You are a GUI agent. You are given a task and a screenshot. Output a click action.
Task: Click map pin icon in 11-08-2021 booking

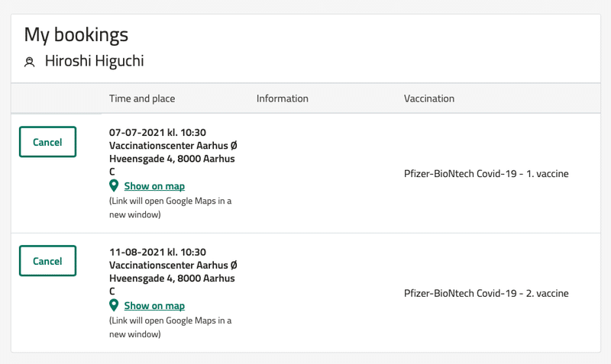click(114, 305)
